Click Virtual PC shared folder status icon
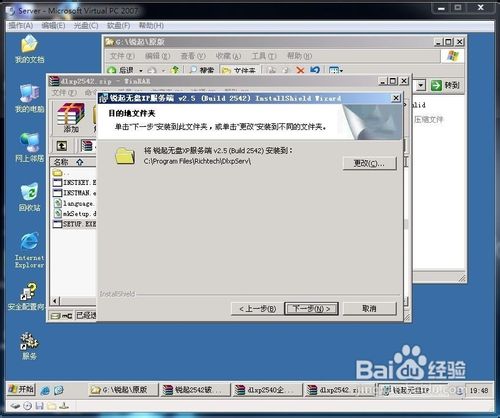Screen dimensions: 500x418 (52, 406)
